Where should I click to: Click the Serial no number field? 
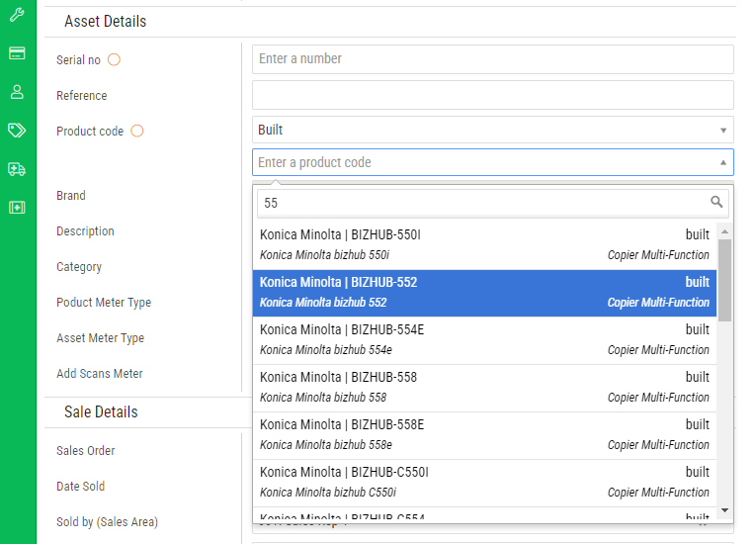click(x=492, y=59)
